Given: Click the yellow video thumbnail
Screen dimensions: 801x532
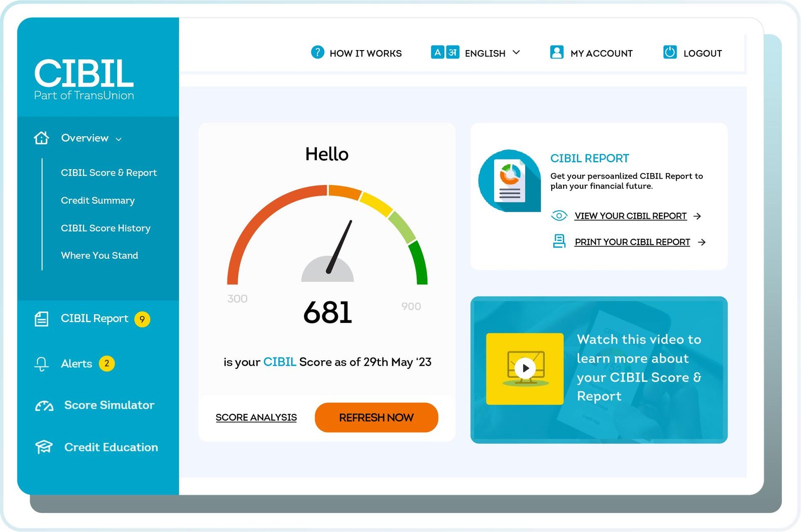Looking at the screenshot, I should (525, 369).
